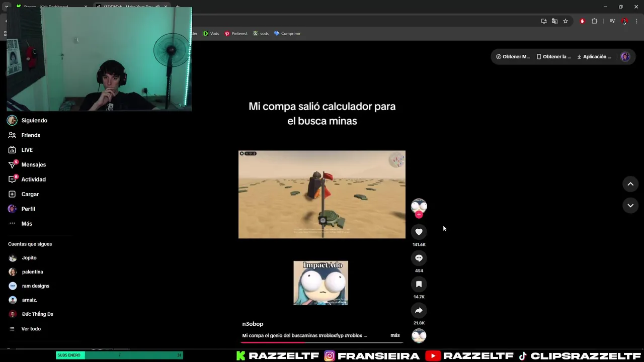Open the creator's avatar beside the video
The height and width of the screenshot is (362, 644).
(419, 206)
